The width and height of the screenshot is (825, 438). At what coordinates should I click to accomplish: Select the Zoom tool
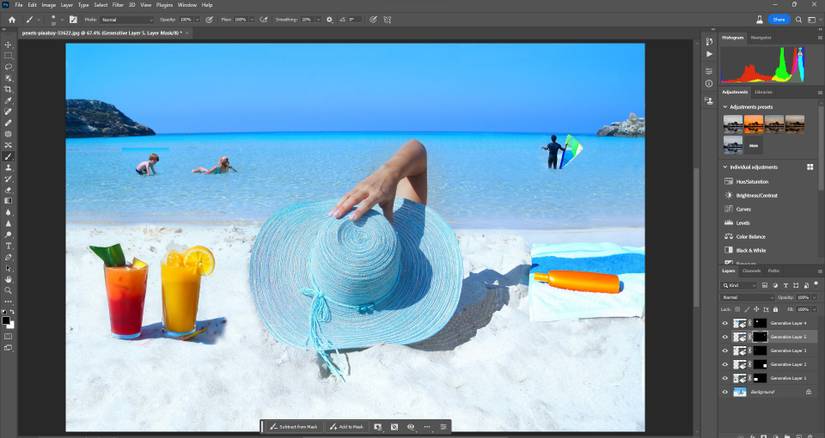coord(8,291)
